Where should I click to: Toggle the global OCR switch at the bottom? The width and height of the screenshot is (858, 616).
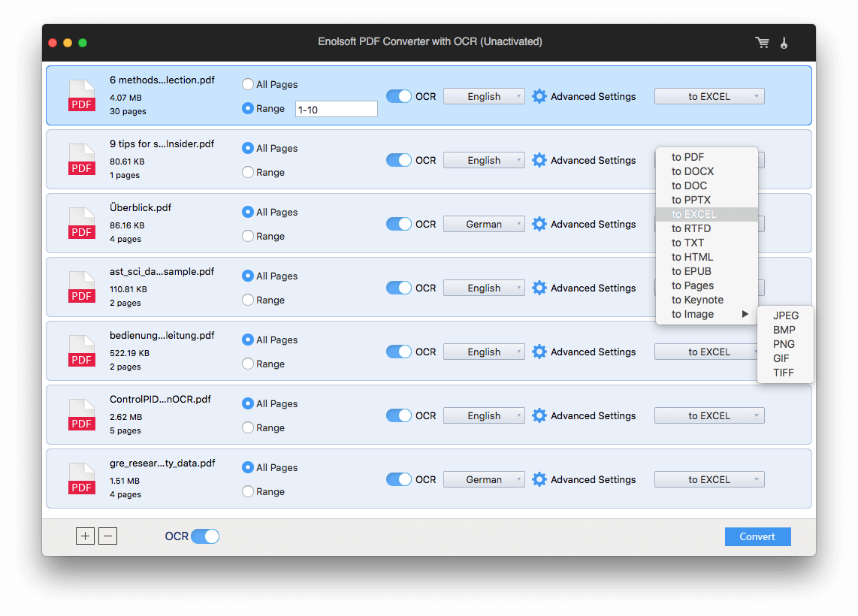click(205, 536)
